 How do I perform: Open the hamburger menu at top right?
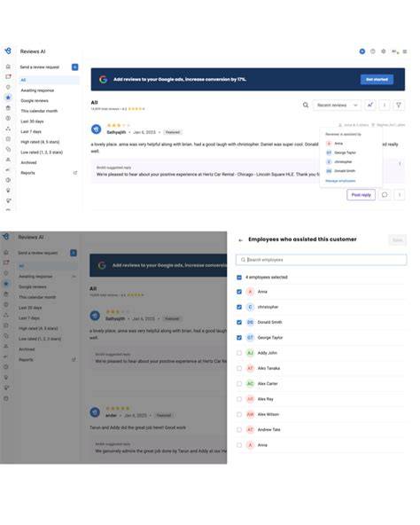tap(405, 51)
